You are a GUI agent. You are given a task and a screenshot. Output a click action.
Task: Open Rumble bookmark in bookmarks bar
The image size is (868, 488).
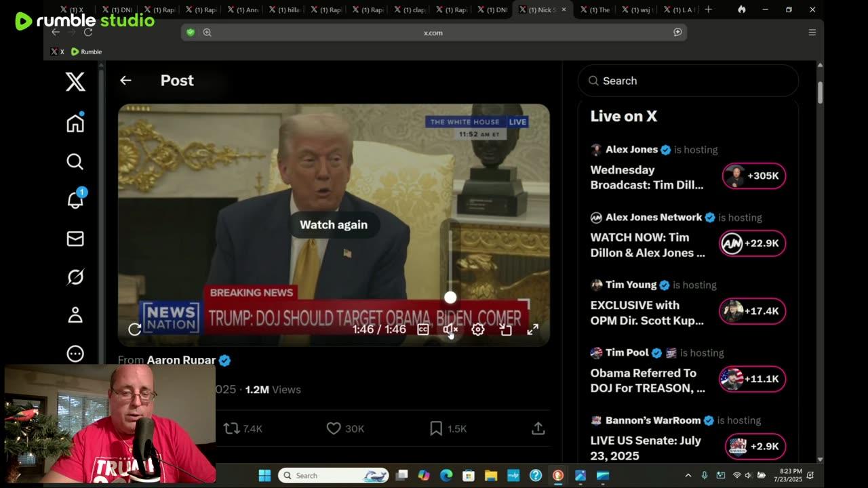tap(87, 52)
